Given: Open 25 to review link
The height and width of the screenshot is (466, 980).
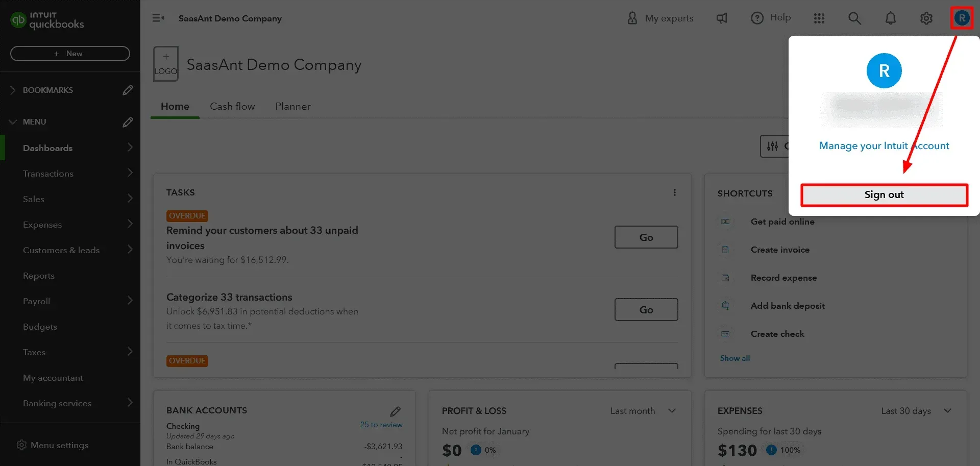Looking at the screenshot, I should pyautogui.click(x=381, y=425).
